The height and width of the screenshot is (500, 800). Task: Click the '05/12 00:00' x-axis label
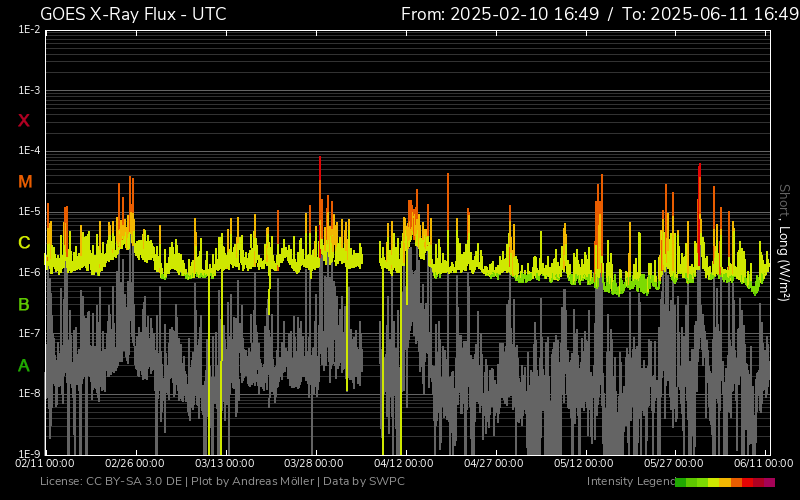(x=584, y=464)
